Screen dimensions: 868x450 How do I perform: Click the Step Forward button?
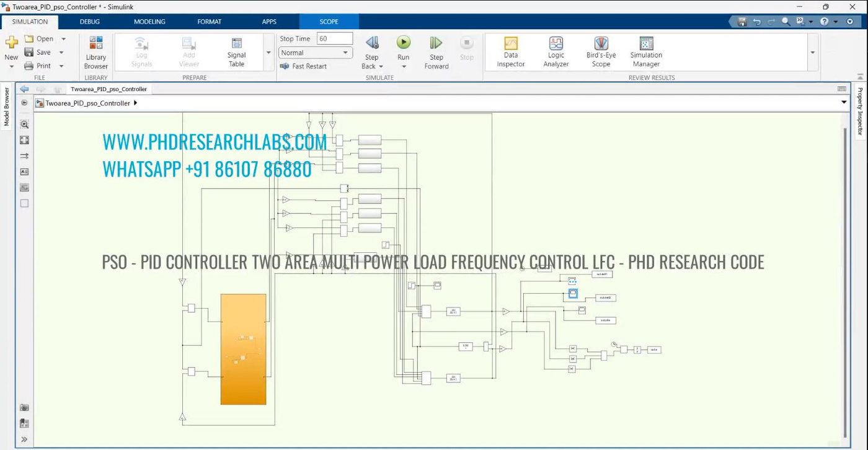pyautogui.click(x=436, y=52)
